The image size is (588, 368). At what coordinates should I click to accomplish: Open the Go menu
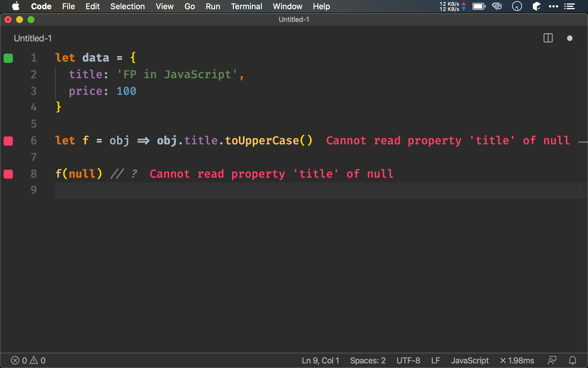[x=189, y=6]
